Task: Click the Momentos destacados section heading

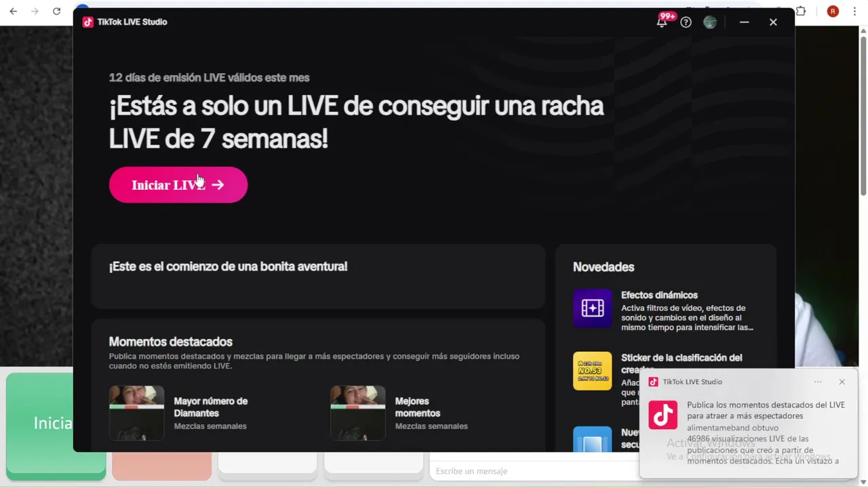Action: tap(171, 342)
